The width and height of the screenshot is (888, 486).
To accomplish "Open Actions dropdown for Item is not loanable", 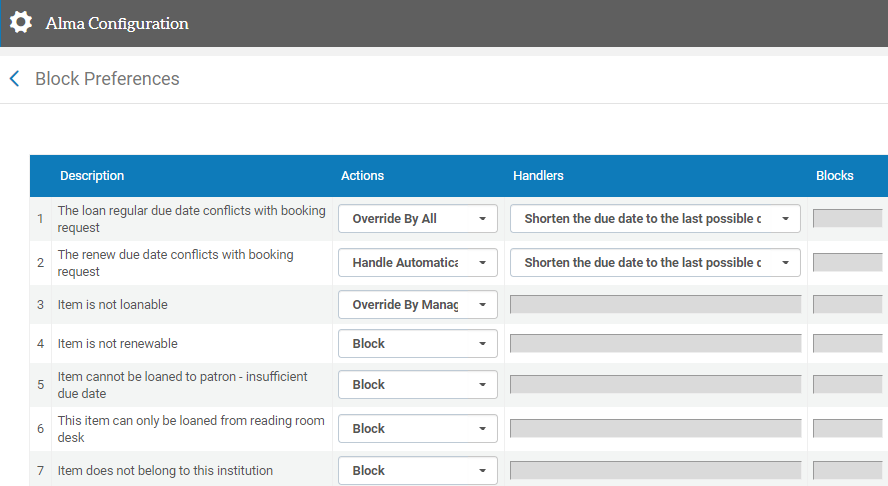I will 418,305.
